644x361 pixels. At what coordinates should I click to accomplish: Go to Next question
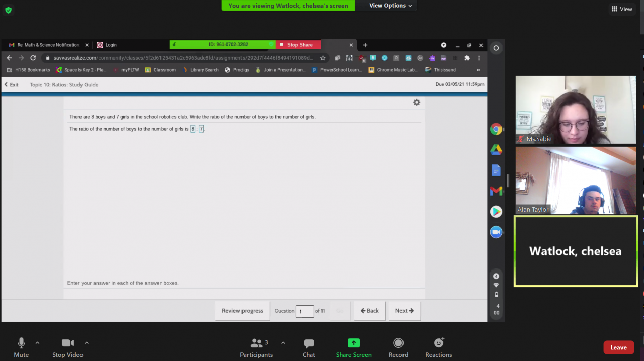click(405, 311)
